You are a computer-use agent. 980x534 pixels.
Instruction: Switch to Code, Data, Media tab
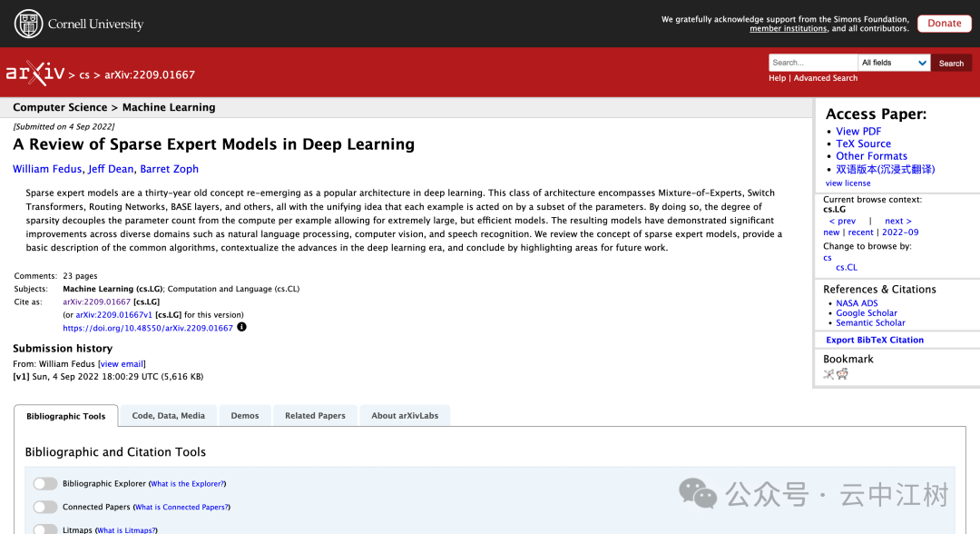pyautogui.click(x=169, y=416)
